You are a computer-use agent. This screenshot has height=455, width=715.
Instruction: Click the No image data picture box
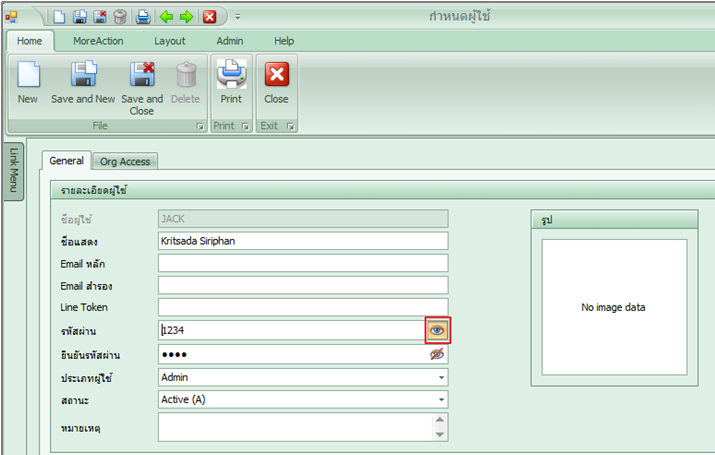tap(614, 306)
